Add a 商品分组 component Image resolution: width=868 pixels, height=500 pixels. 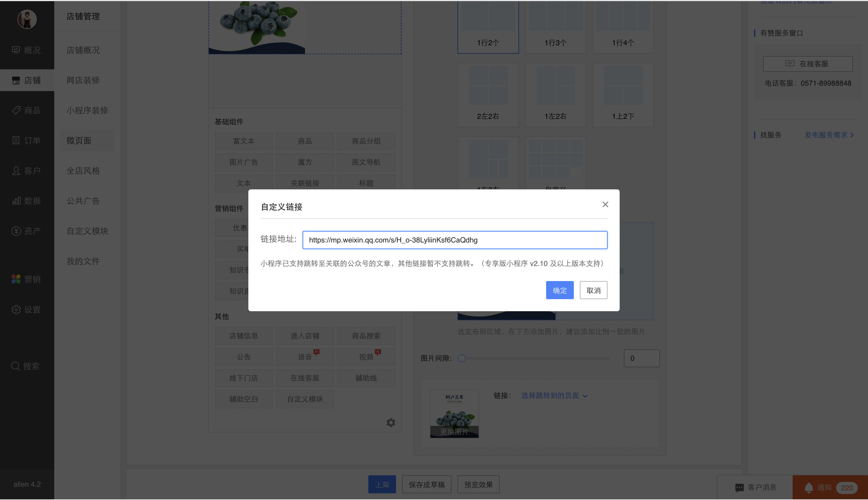pyautogui.click(x=366, y=141)
